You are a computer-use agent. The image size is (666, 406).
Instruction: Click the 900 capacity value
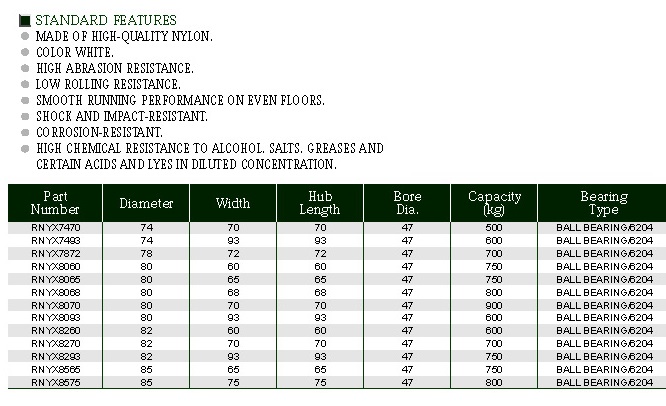click(x=494, y=305)
